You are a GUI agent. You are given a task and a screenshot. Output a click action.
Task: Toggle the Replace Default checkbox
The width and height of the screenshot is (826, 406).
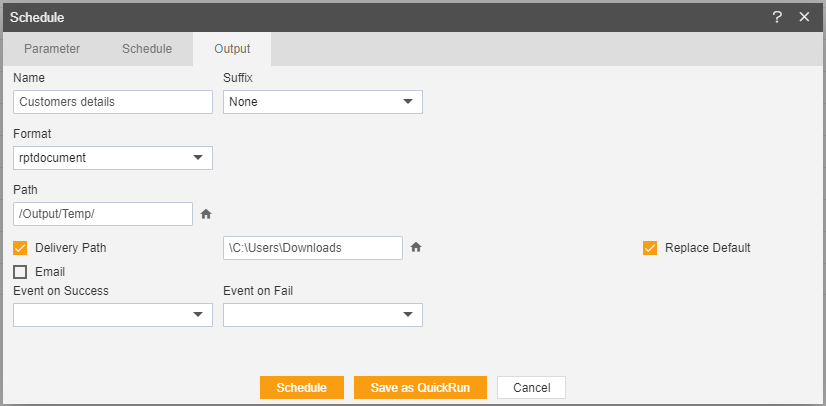click(x=650, y=247)
